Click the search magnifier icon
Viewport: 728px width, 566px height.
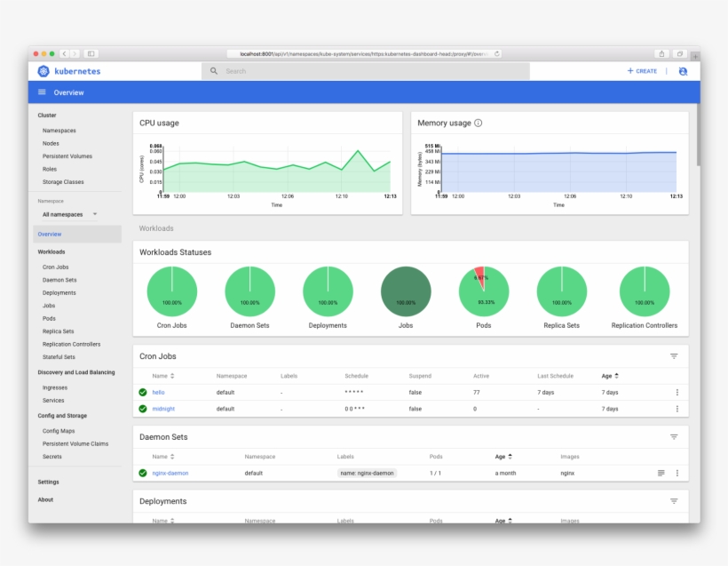213,70
